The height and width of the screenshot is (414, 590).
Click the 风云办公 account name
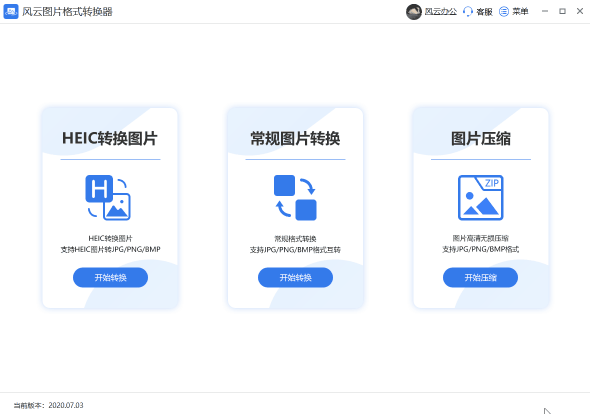pyautogui.click(x=441, y=12)
